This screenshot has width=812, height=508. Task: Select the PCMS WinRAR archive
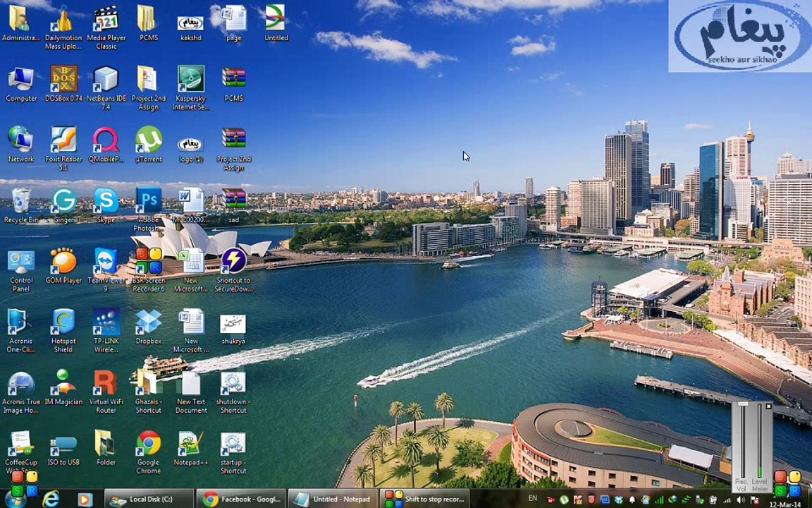tap(233, 84)
